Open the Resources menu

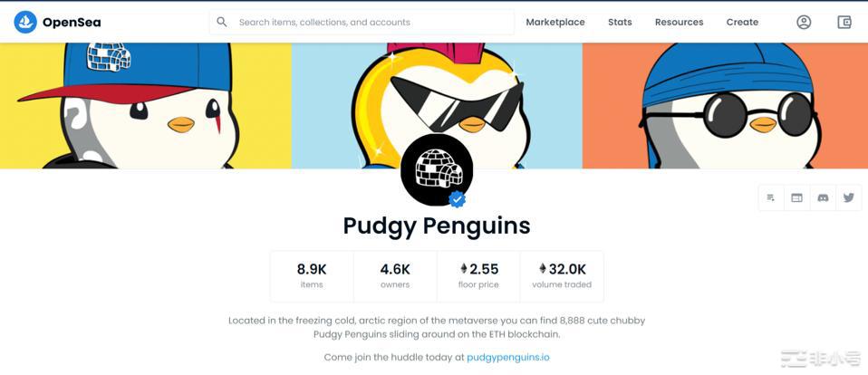(x=679, y=22)
